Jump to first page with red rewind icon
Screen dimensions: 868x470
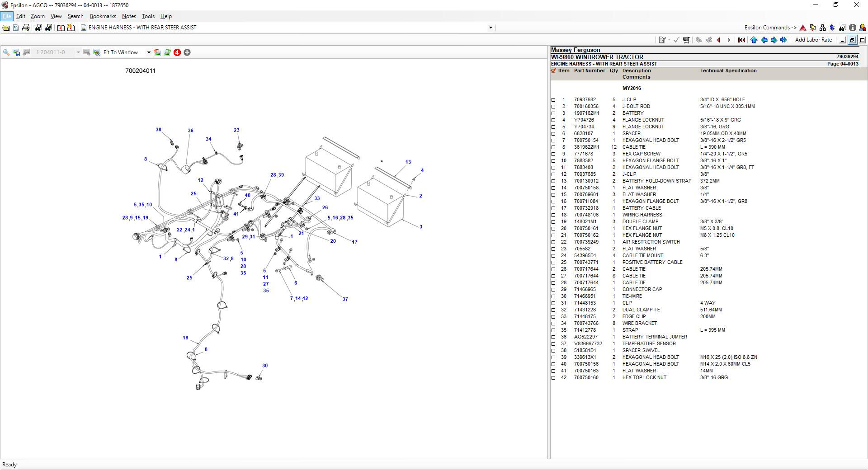tap(741, 40)
